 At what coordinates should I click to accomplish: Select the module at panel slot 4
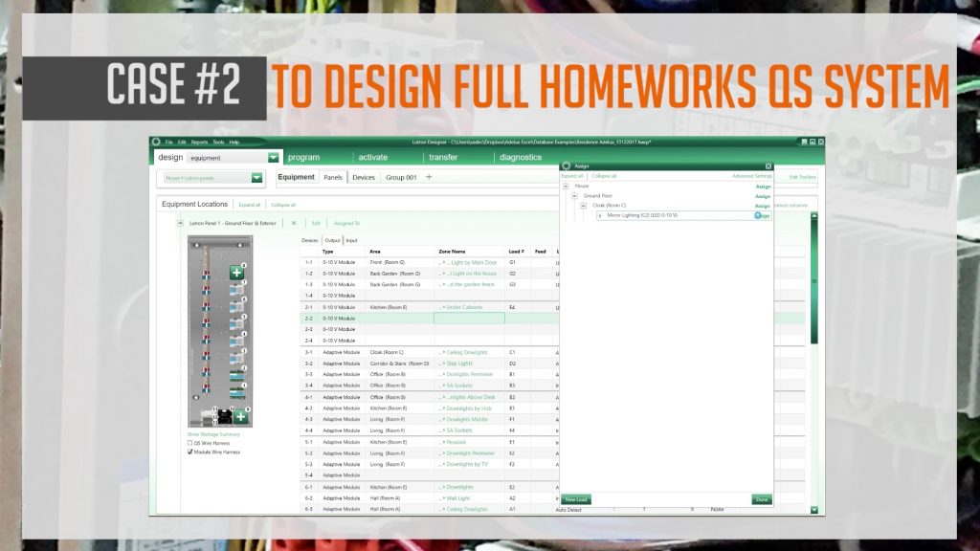tap(236, 342)
